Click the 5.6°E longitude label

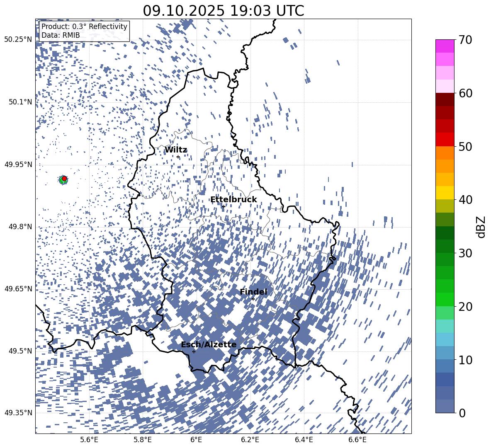click(x=89, y=440)
